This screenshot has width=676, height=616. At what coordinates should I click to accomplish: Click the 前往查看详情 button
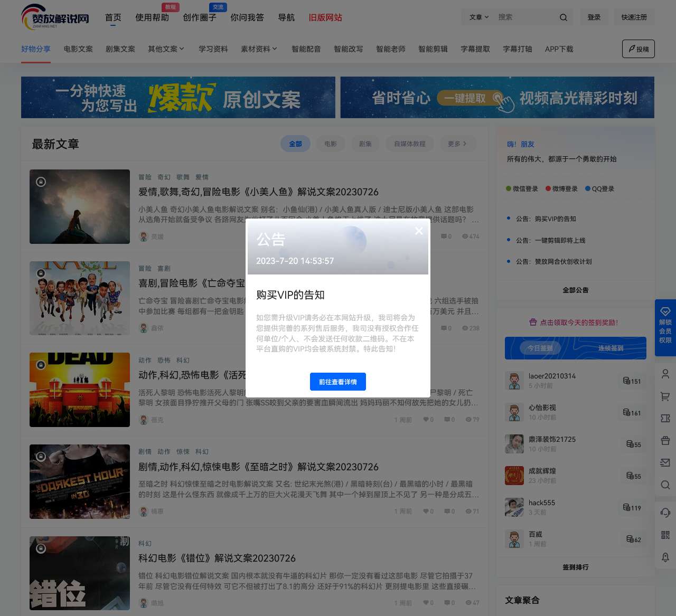pos(338,382)
